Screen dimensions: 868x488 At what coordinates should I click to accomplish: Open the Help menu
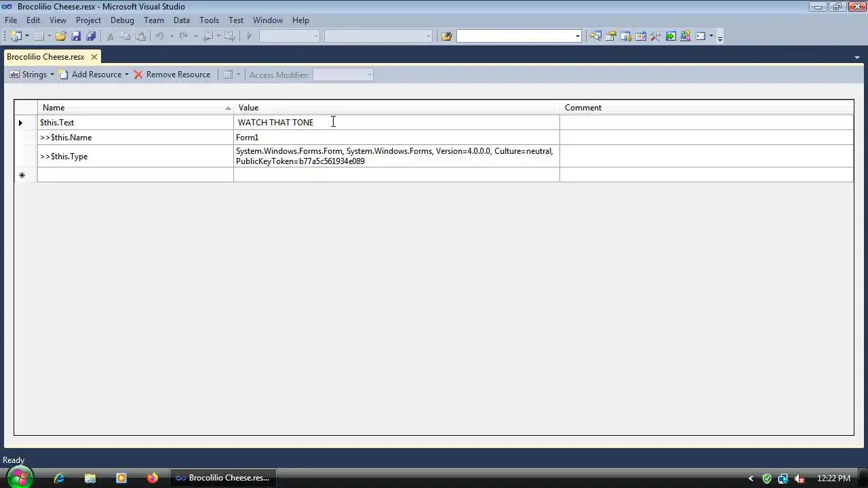click(300, 20)
